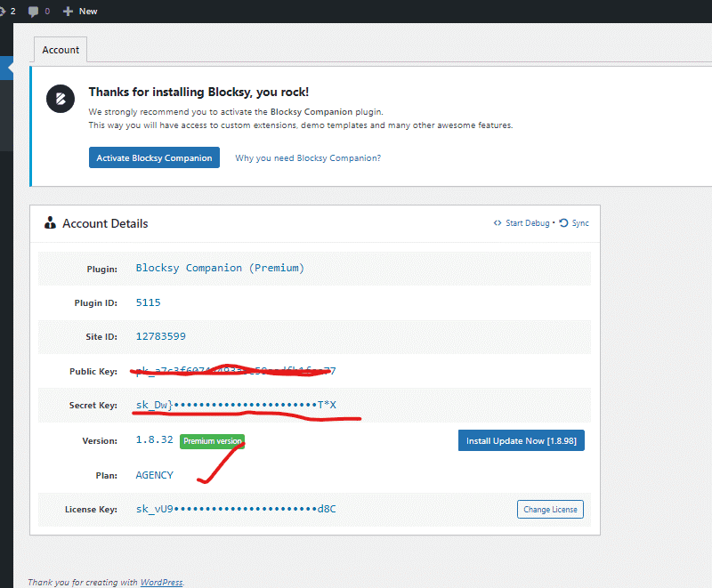712x588 pixels.
Task: Click the Sync link
Action: coord(580,222)
